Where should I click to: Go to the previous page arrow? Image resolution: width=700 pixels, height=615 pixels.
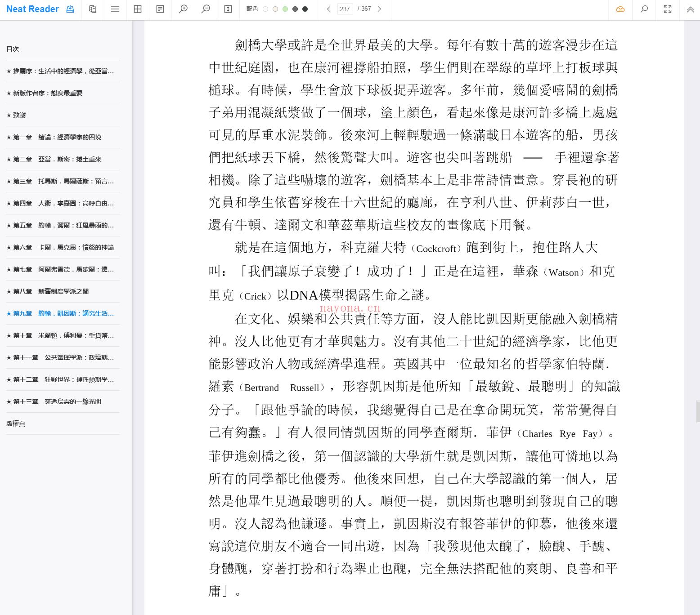(329, 9)
